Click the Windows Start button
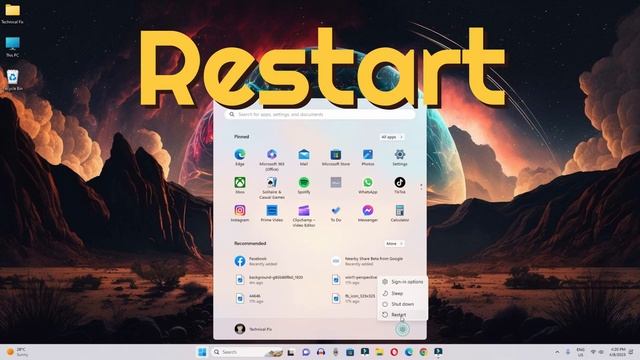Image resolution: width=640 pixels, height=360 pixels. tap(202, 352)
